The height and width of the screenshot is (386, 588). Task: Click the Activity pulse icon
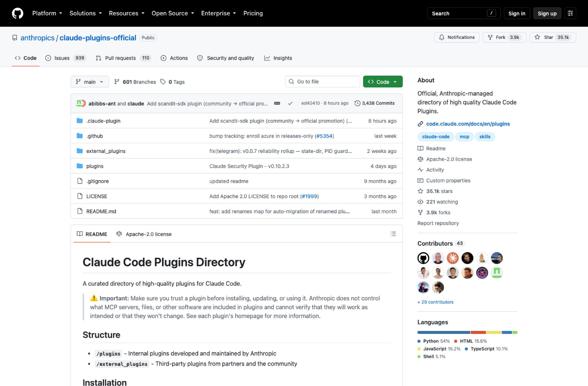[420, 170]
